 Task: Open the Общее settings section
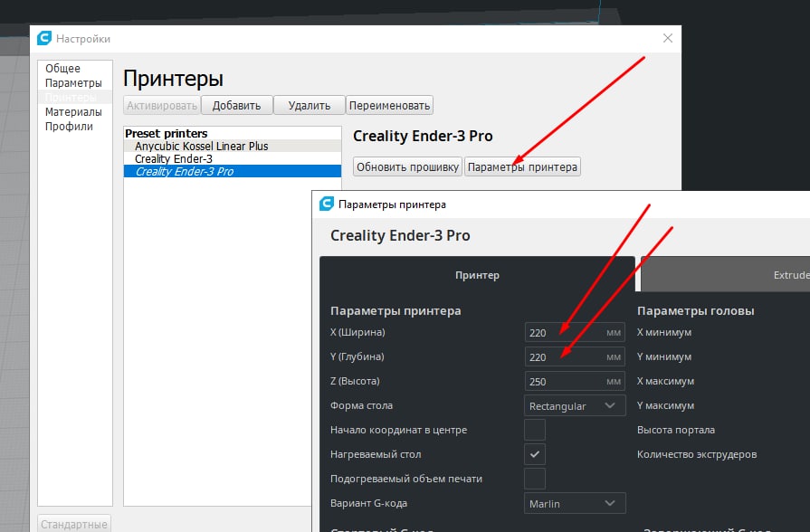[62, 68]
